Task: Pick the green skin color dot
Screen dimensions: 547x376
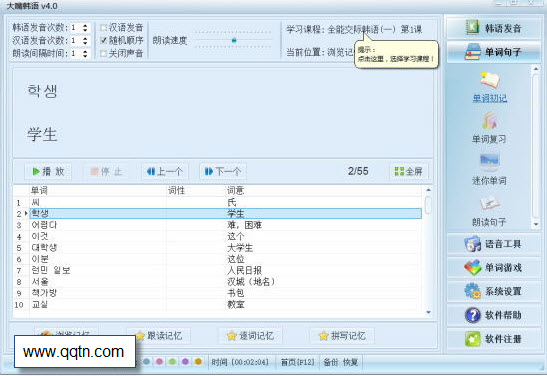Action: pos(172,362)
